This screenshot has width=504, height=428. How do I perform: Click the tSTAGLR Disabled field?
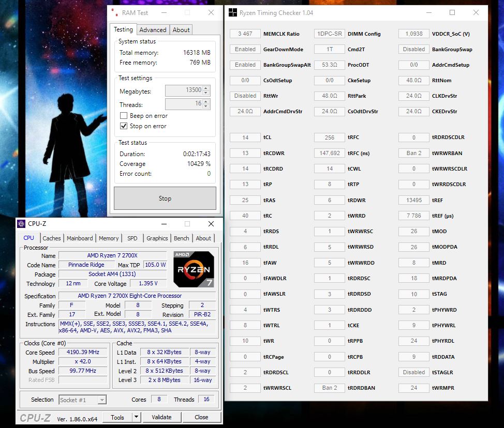pyautogui.click(x=413, y=372)
